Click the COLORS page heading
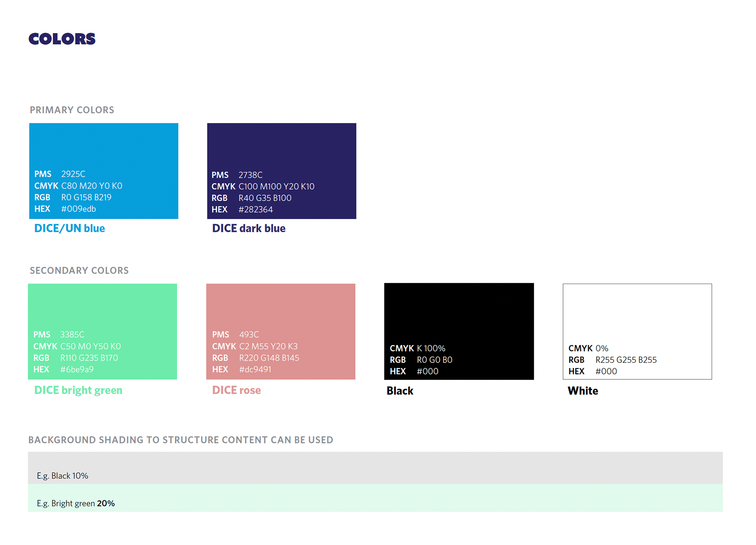Screen dimensions: 756x545 (62, 39)
